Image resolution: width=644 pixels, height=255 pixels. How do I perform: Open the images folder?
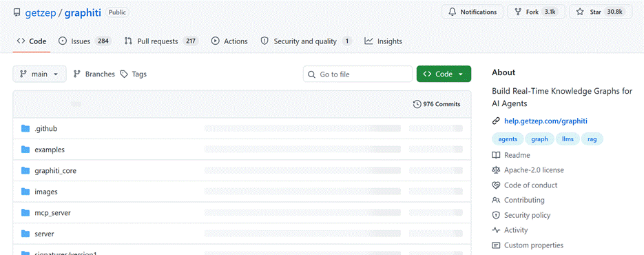pyautogui.click(x=46, y=192)
